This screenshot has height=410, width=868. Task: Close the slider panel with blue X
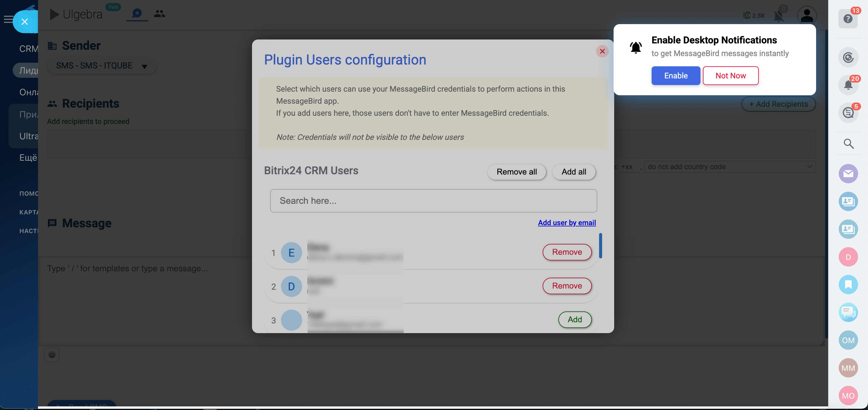25,22
